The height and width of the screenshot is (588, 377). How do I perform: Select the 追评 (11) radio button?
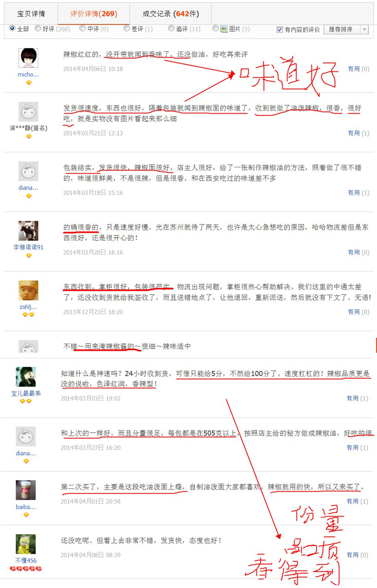[171, 28]
